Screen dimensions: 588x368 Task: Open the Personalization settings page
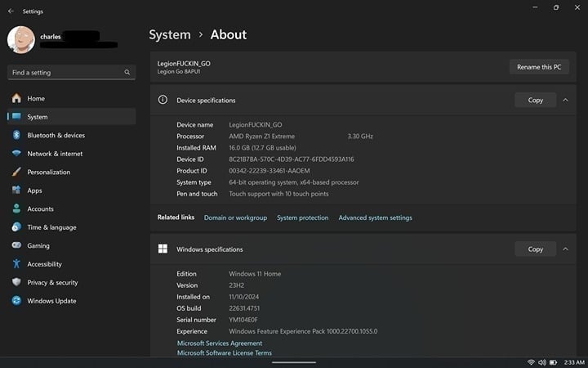click(x=48, y=172)
